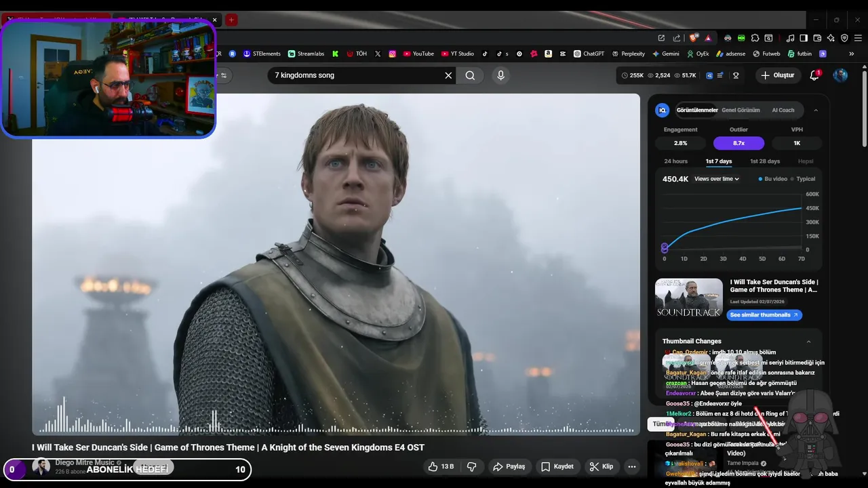Image resolution: width=868 pixels, height=488 pixels.
Task: Click the vidIQ IQ logo icon
Action: click(663, 110)
